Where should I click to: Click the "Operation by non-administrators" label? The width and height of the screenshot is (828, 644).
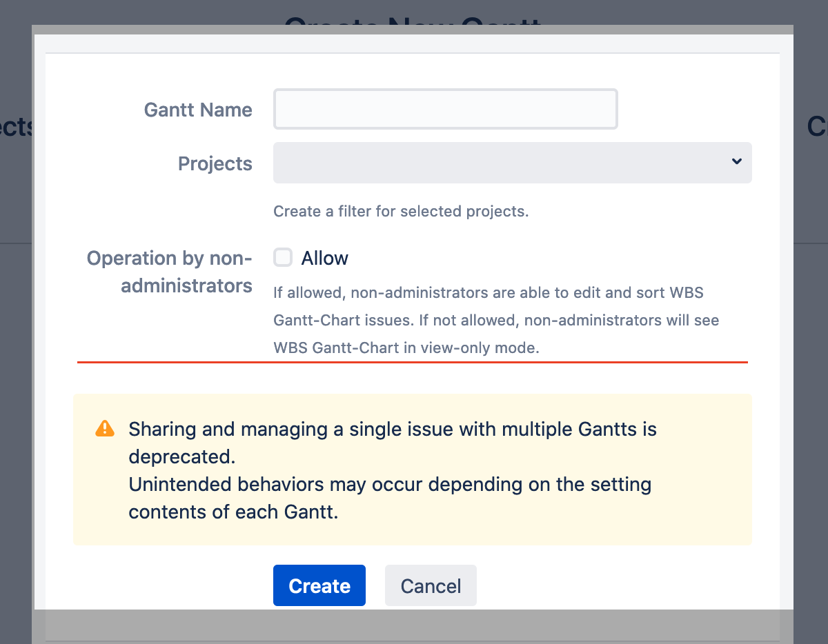click(170, 272)
